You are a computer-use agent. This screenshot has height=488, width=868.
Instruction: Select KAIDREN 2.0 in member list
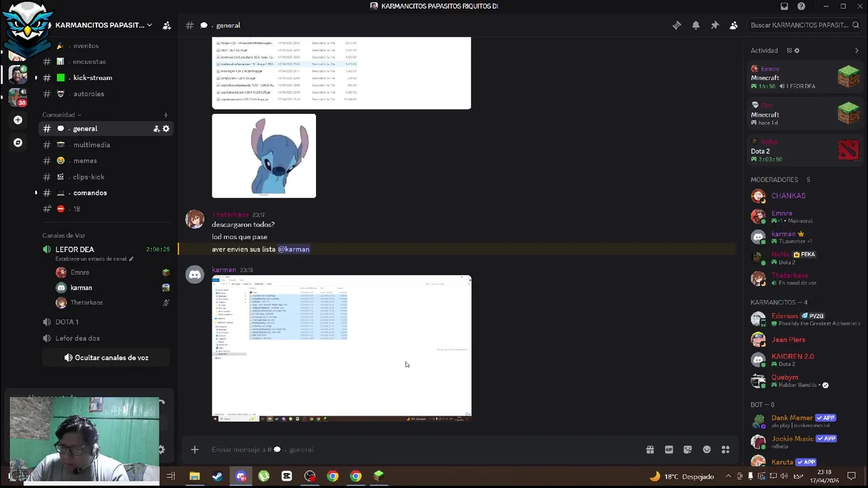805,360
